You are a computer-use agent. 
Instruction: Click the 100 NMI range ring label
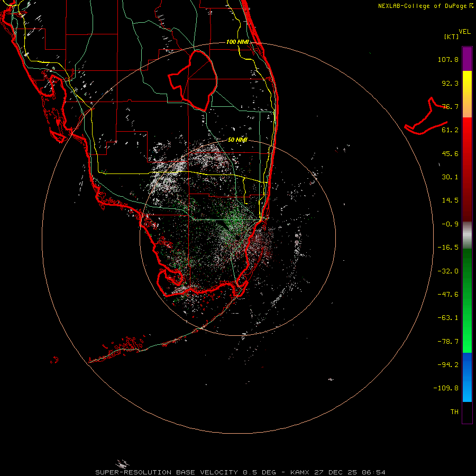point(237,42)
